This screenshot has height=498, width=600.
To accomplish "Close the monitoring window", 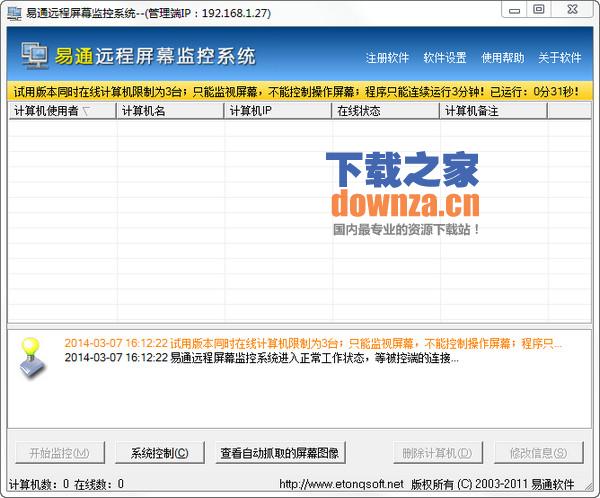I will [572, 10].
